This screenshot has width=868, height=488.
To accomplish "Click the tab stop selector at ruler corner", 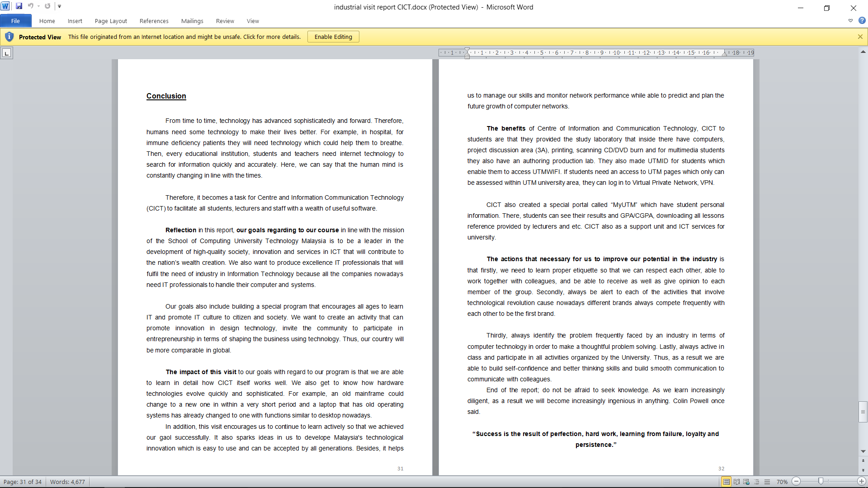I will 6,53.
